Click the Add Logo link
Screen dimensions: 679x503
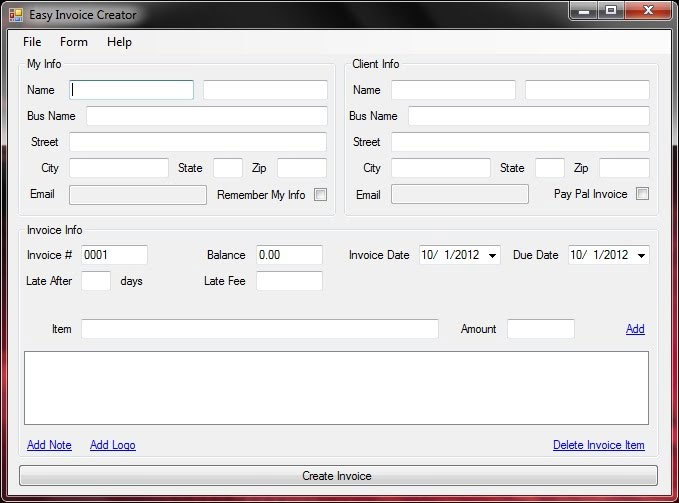click(113, 445)
